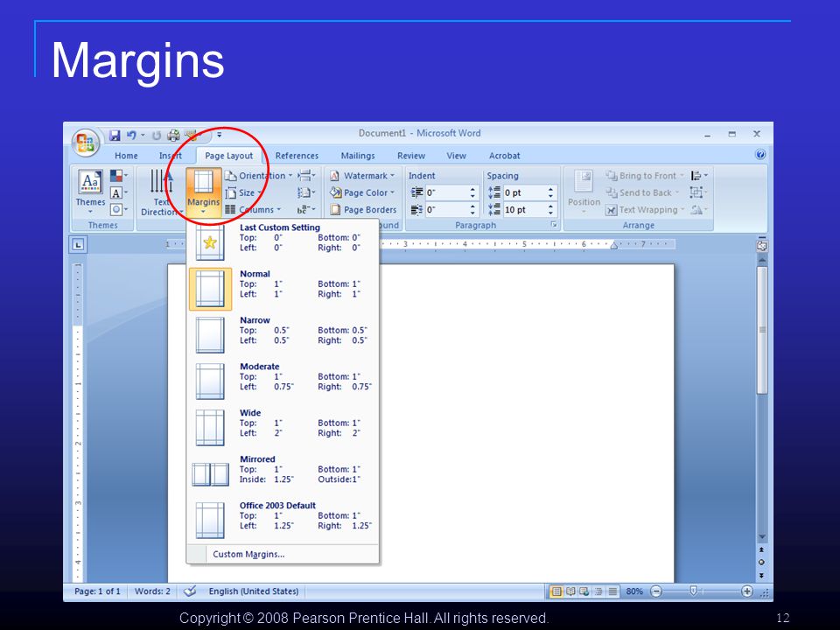Click Group objects icon
The height and width of the screenshot is (630, 840).
click(x=698, y=192)
